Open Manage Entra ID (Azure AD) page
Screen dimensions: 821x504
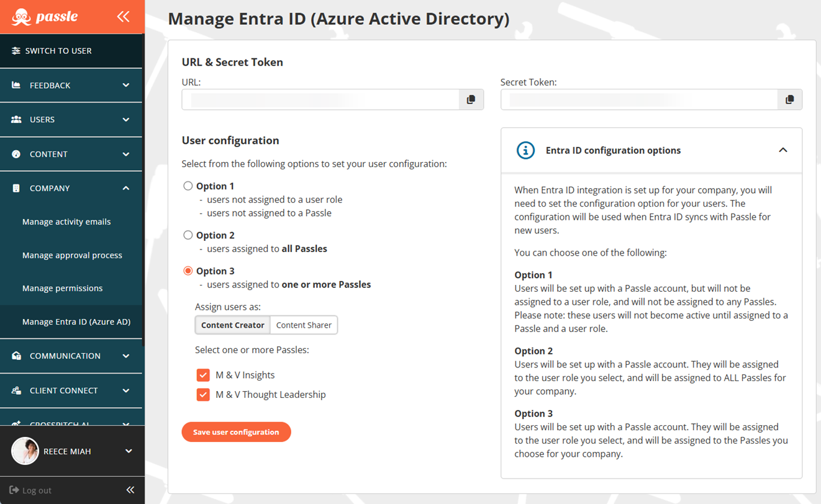76,322
